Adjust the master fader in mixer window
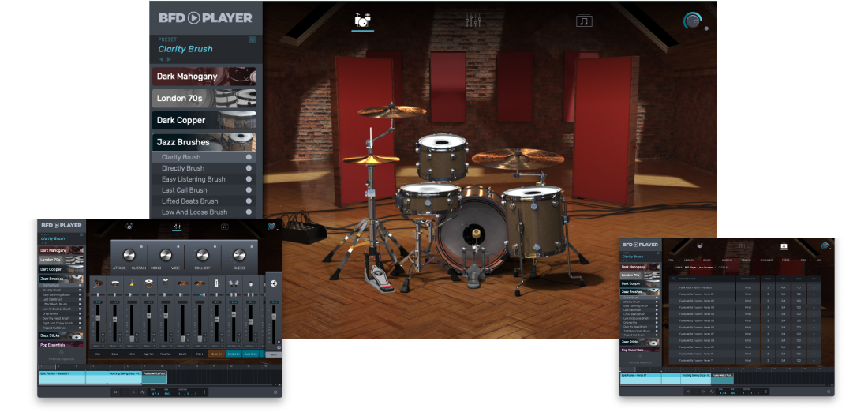Viewport: 868px width, 416px height. pyautogui.click(x=274, y=317)
